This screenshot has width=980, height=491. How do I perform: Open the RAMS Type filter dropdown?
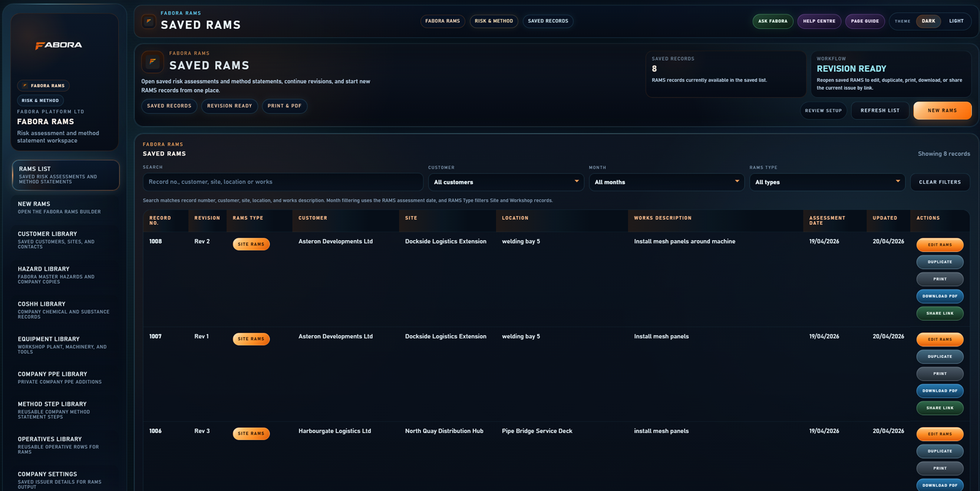[x=827, y=182]
